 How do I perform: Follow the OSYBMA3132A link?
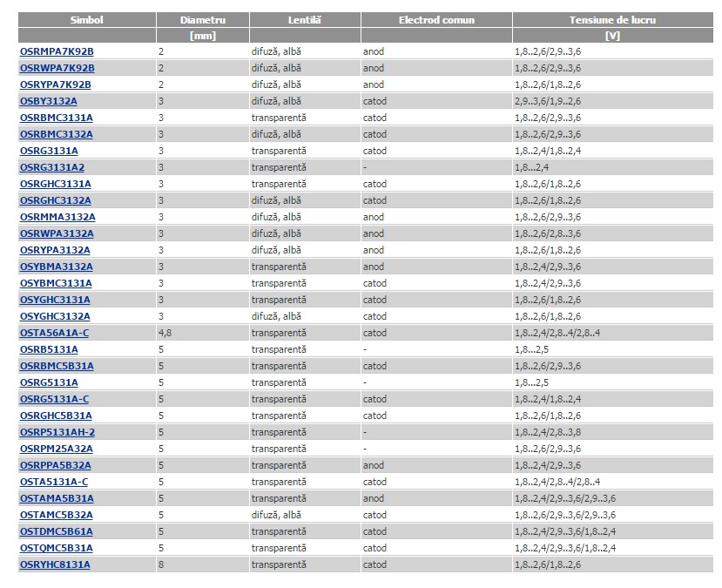pyautogui.click(x=57, y=267)
